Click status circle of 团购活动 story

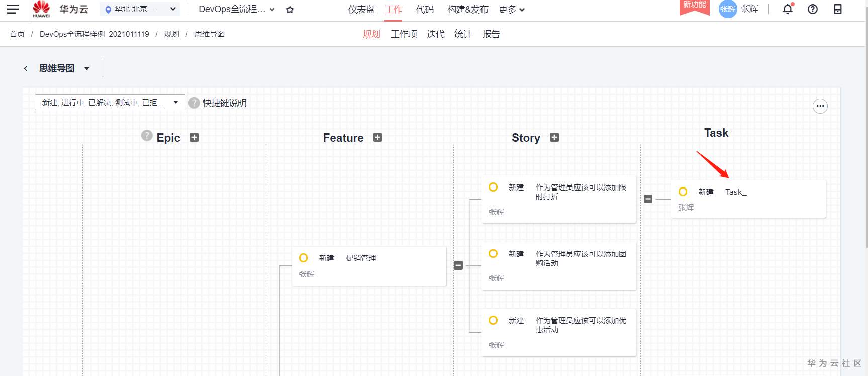click(x=493, y=254)
